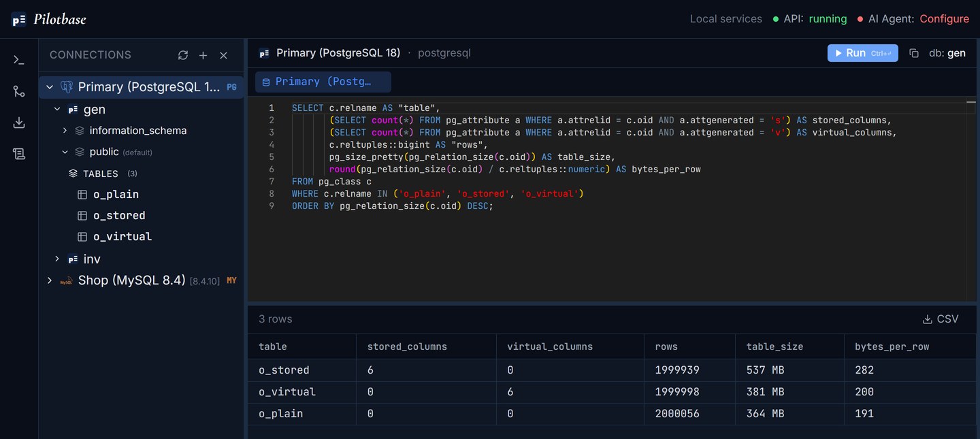This screenshot has width=980, height=439.
Task: Click the CSV download icon
Action: coord(927,319)
